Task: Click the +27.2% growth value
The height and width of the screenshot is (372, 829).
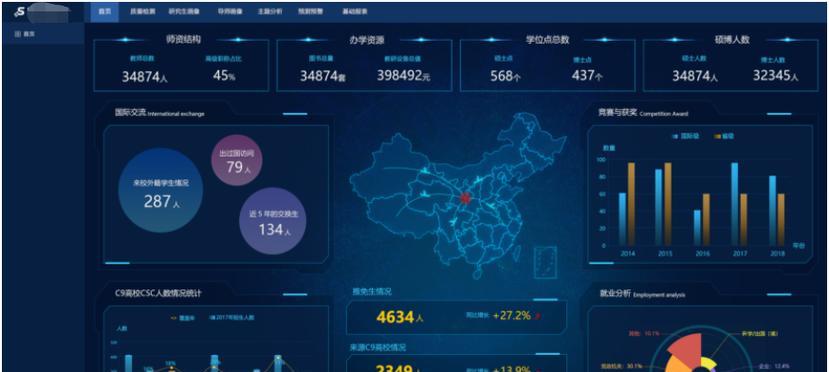Action: [x=511, y=315]
